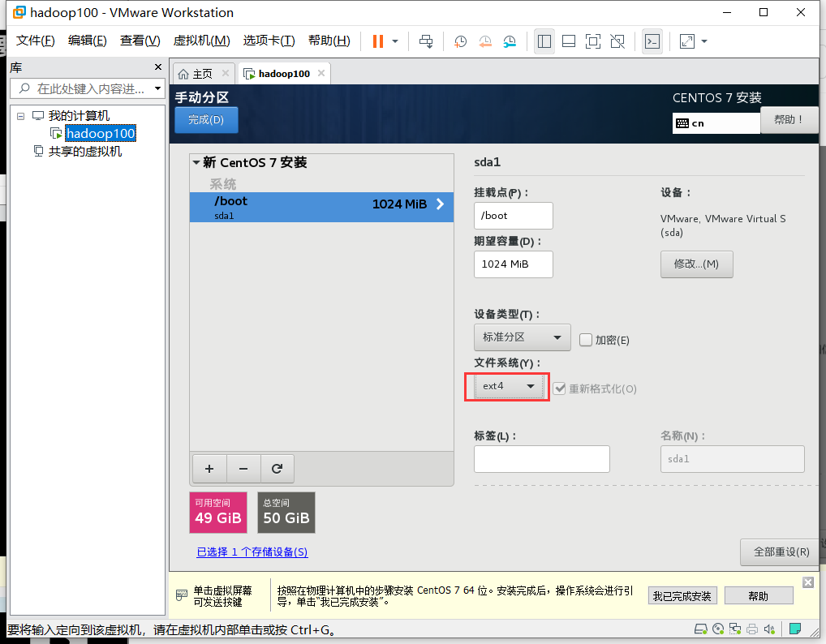826x644 pixels.
Task: Enable the 加密(E) checkbox
Action: pos(585,340)
